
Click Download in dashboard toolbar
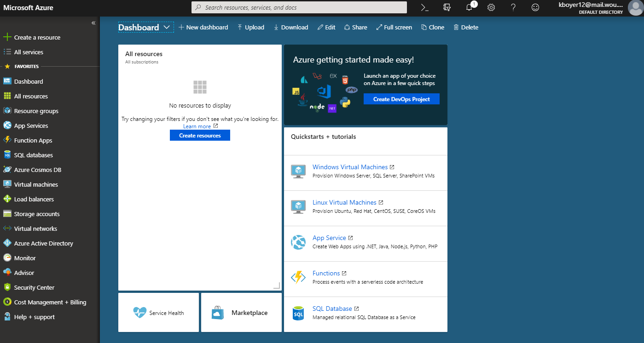(x=290, y=27)
